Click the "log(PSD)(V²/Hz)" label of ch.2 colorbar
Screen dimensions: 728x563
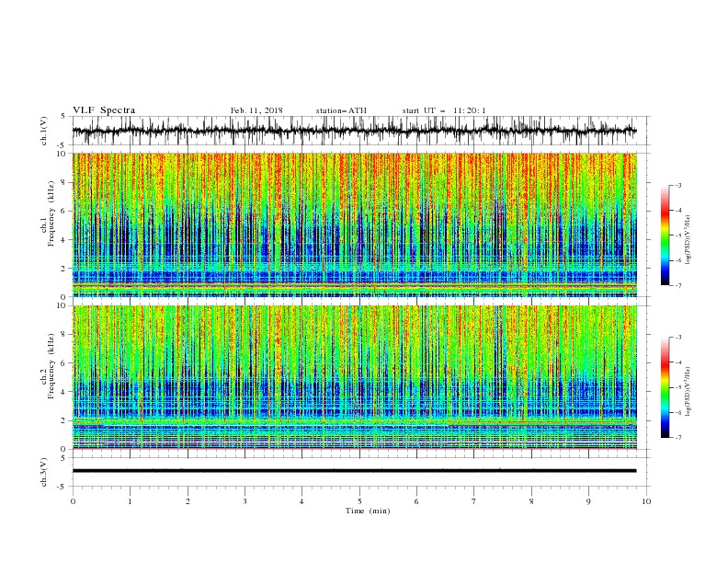688,391
